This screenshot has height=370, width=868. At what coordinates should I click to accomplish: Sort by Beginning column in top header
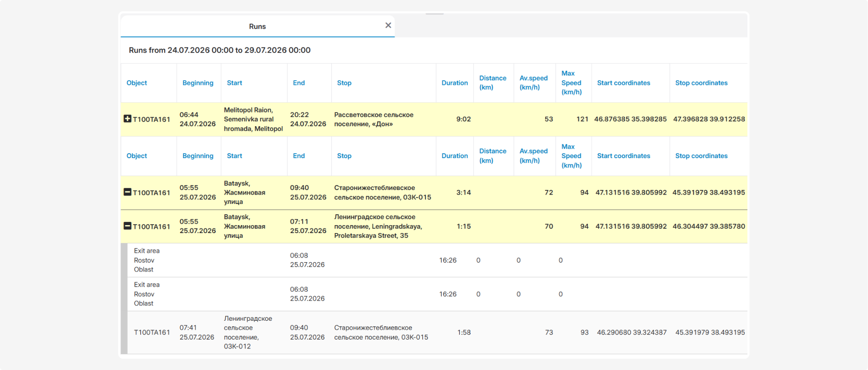(198, 83)
